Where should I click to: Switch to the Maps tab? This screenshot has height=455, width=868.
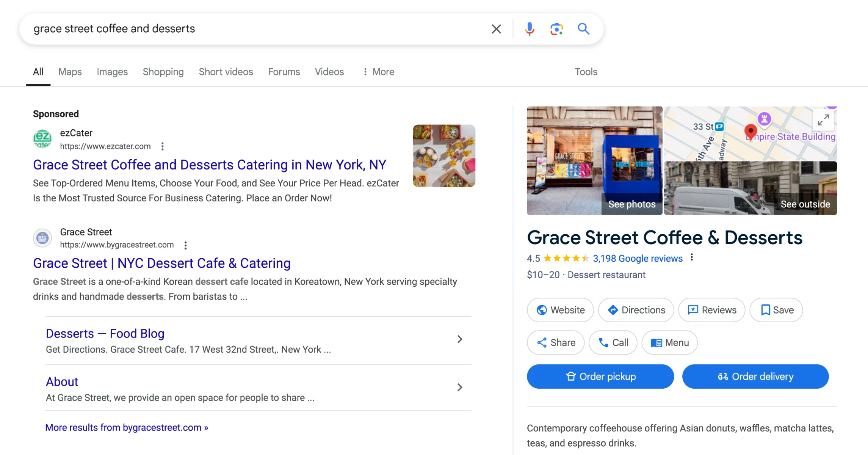pyautogui.click(x=70, y=72)
